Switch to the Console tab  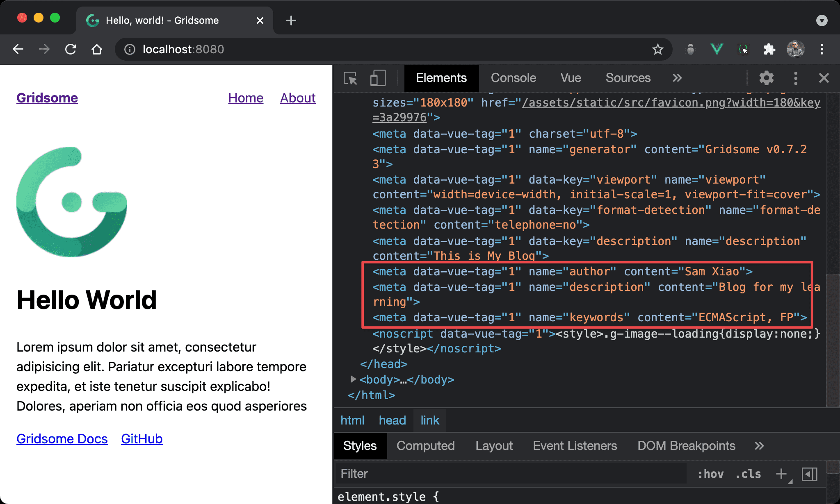pos(513,77)
